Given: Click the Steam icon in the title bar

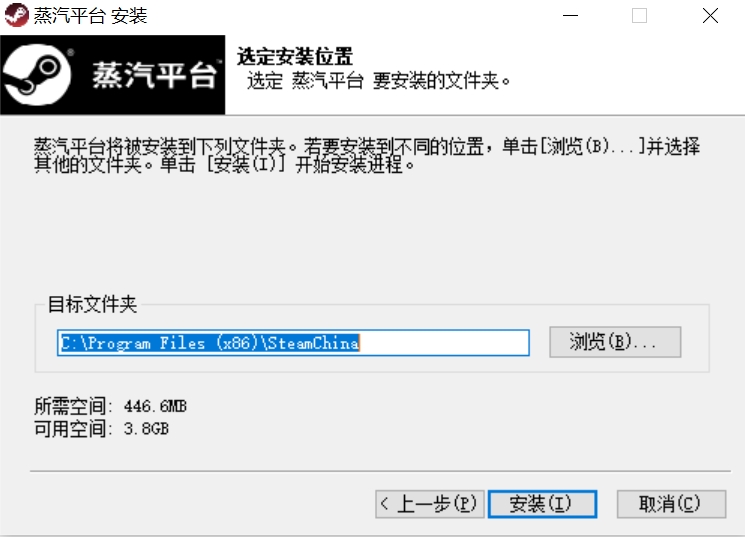Looking at the screenshot, I should (16, 15).
